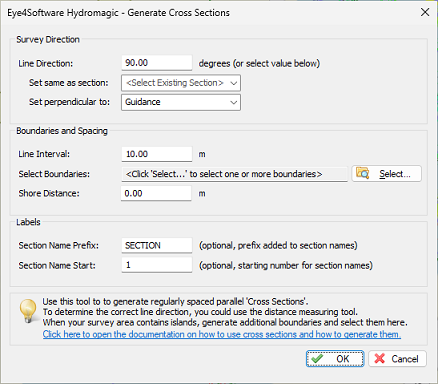438x384 pixels.
Task: Click the Section Name Prefix field containing SECTION
Action: click(x=157, y=245)
